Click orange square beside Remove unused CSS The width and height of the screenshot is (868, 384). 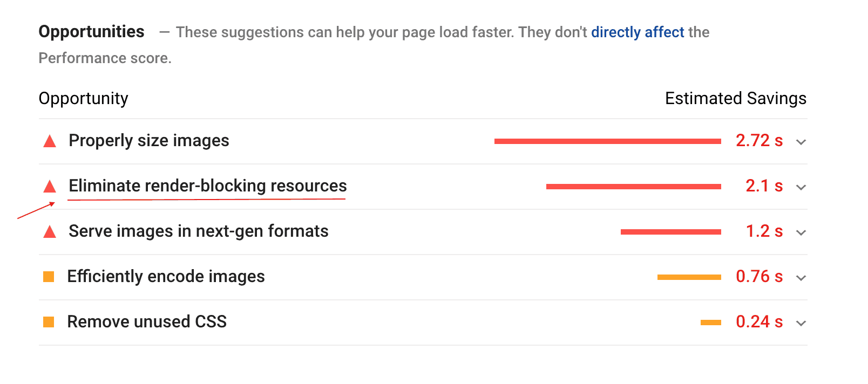coord(49,323)
